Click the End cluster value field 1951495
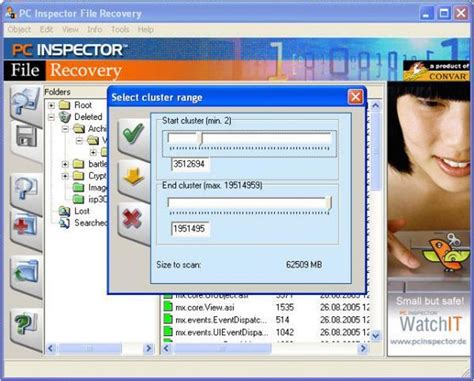The width and height of the screenshot is (474, 381). click(x=190, y=229)
